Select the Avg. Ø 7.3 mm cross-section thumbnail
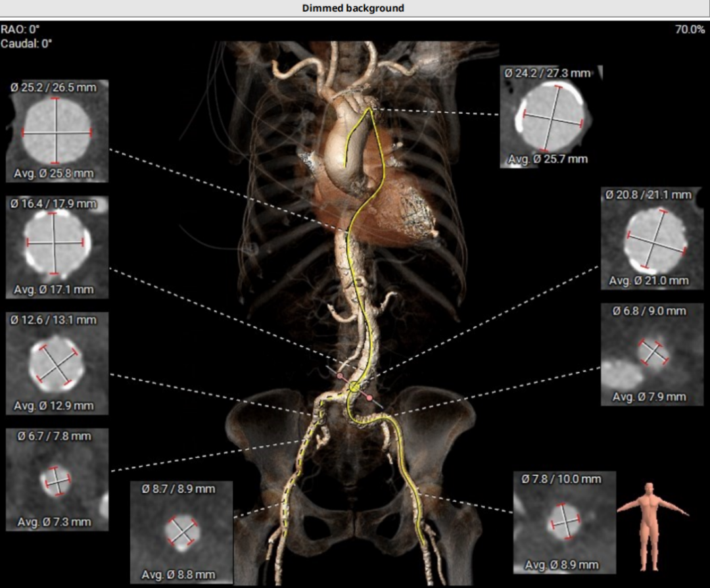Image resolution: width=710 pixels, height=588 pixels. [57, 479]
